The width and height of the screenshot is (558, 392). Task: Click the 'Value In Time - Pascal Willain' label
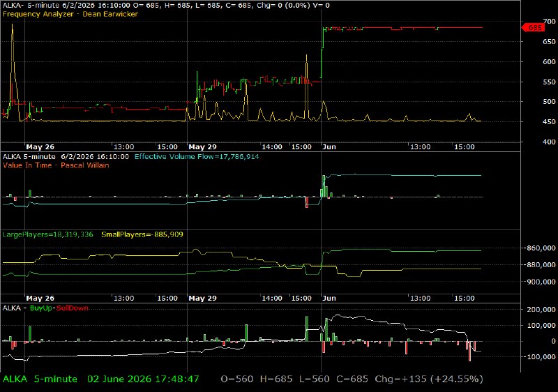(56, 165)
